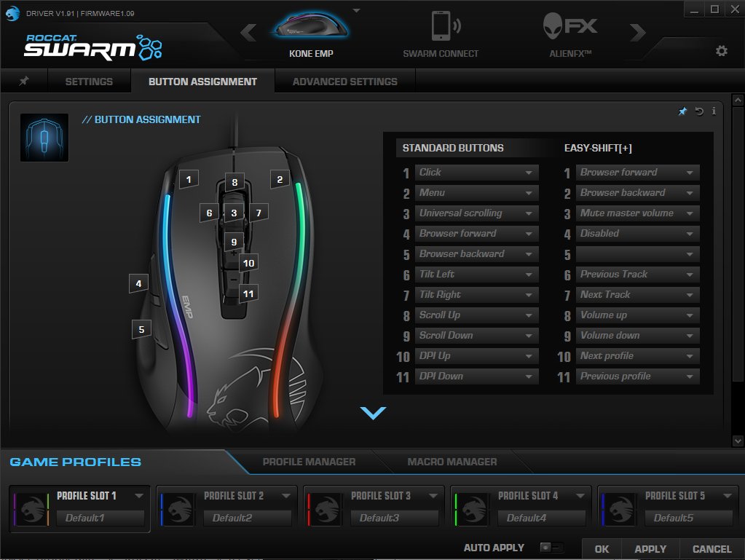
Task: Open the button 3 Universal scrolling dropdown
Action: coord(476,213)
